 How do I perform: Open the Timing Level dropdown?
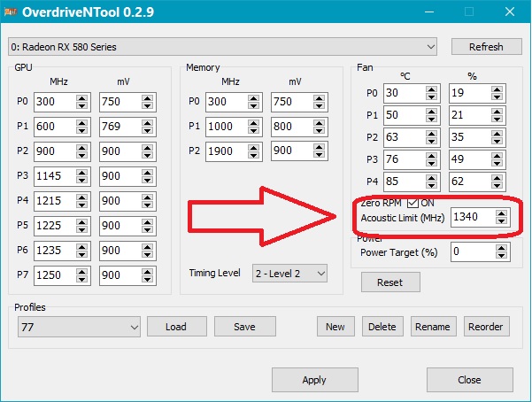[x=289, y=274]
